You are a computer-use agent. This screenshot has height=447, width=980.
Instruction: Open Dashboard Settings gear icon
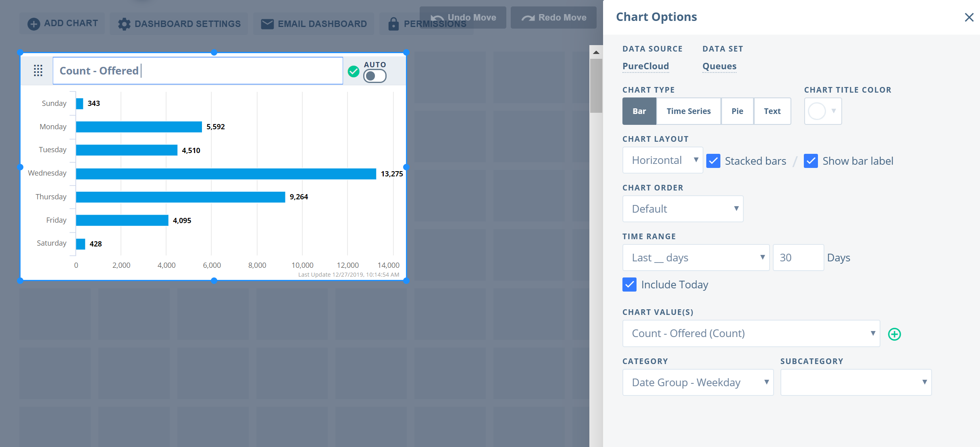tap(124, 24)
